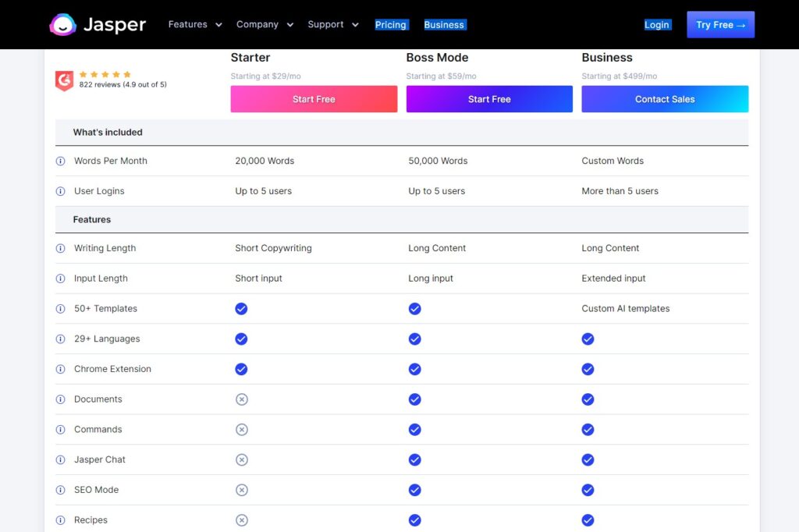
Task: Click the "50,000 Words" cell
Action: (x=438, y=161)
